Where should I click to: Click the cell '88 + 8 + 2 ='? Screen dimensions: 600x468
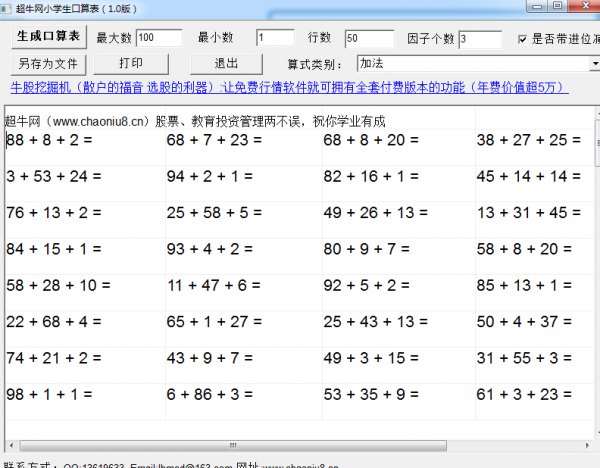(x=85, y=147)
